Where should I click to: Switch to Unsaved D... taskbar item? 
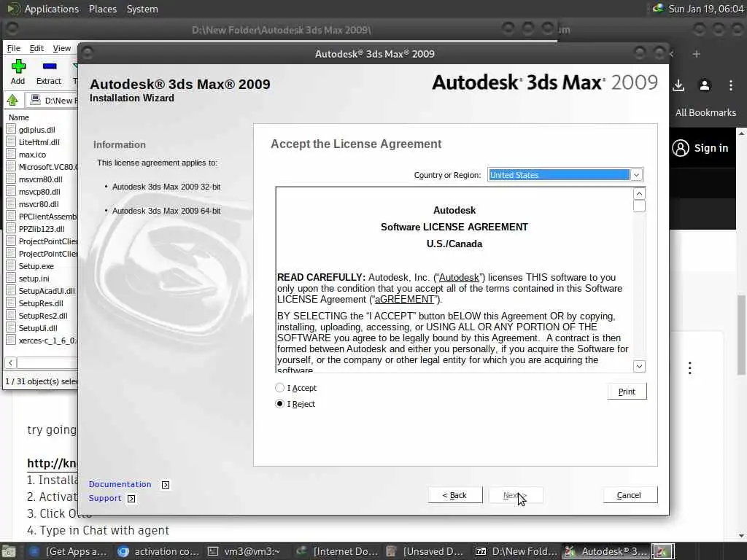425,551
